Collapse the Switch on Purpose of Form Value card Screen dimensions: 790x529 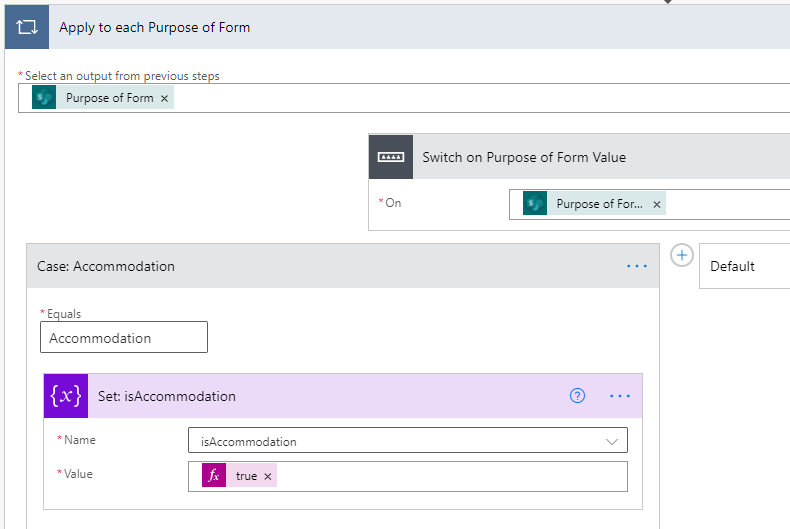pyautogui.click(x=600, y=157)
